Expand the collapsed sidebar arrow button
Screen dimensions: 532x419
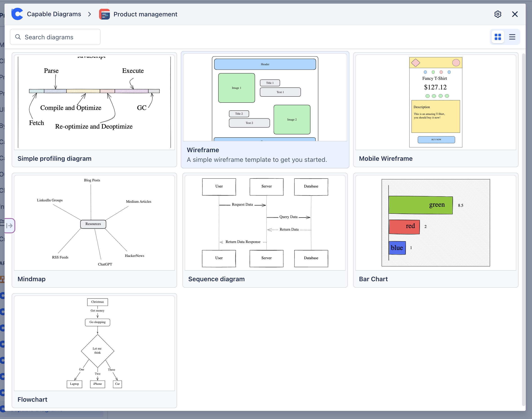[10, 225]
